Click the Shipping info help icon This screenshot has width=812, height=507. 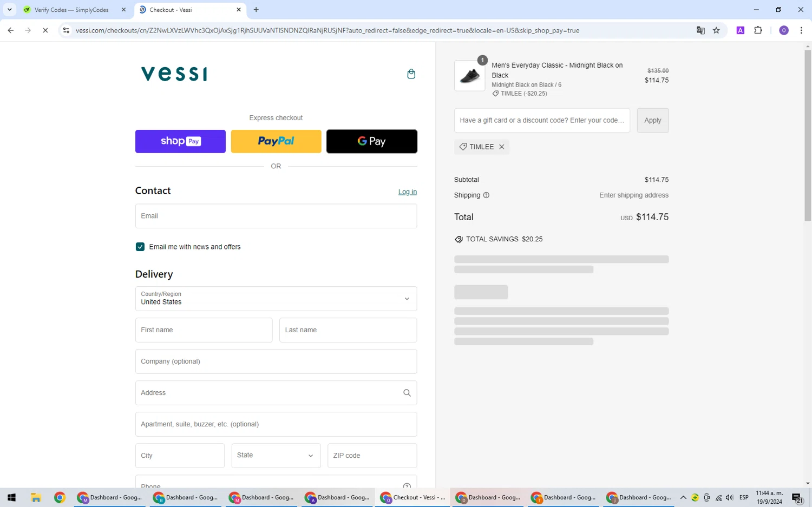[486, 195]
